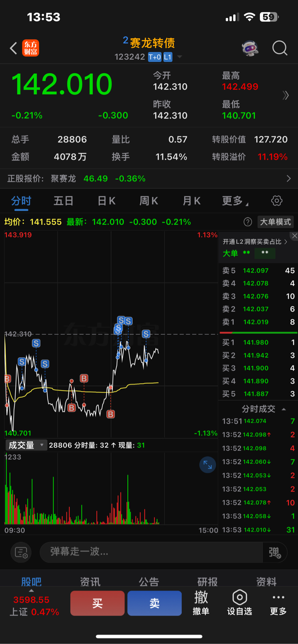Viewport: 298px width, 644px height.
Task: Toggle the 弹 danmaku display icon
Action: click(275, 552)
